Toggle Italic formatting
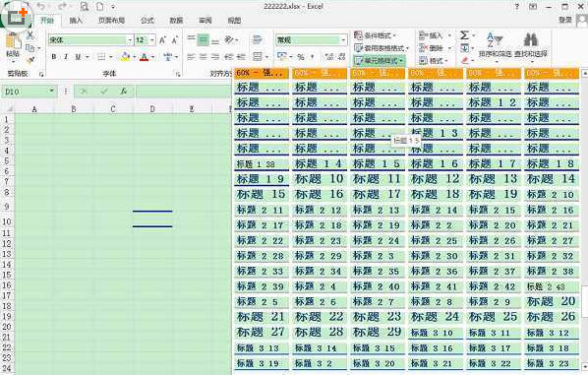 66,57
